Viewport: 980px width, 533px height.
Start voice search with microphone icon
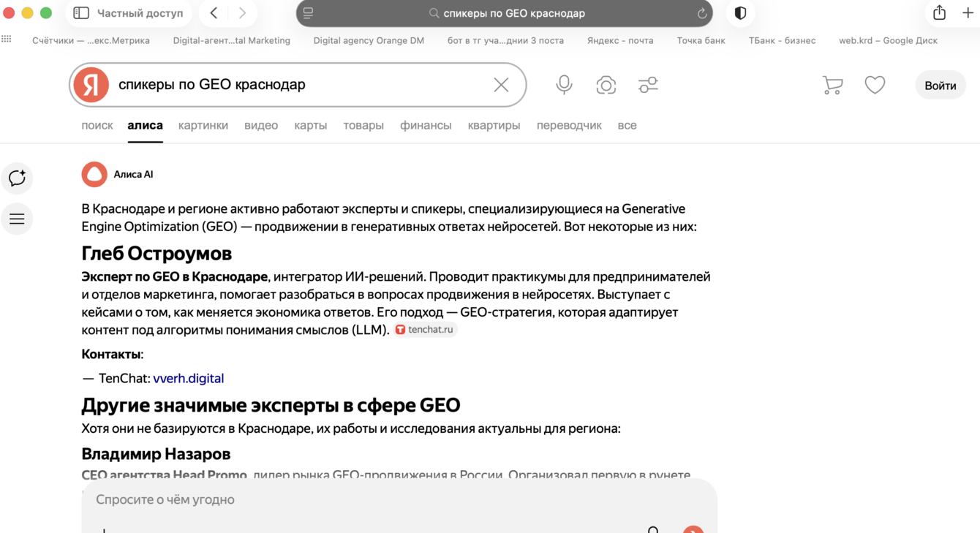tap(564, 85)
